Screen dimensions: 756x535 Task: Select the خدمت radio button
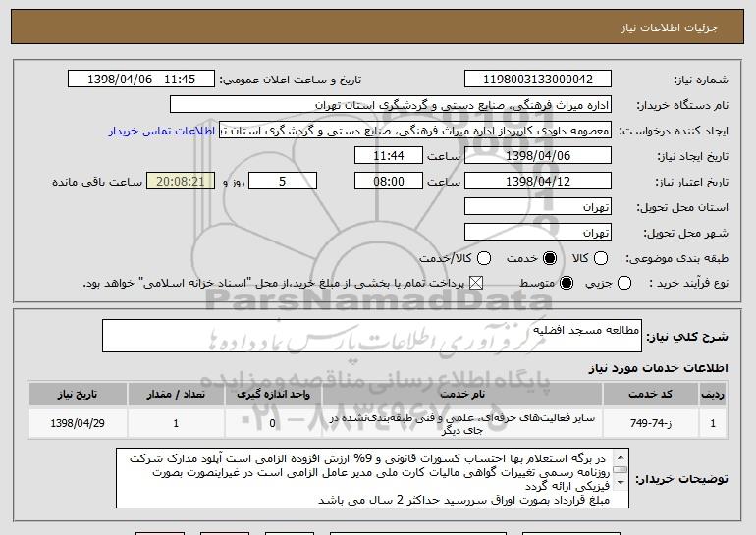[x=550, y=258]
